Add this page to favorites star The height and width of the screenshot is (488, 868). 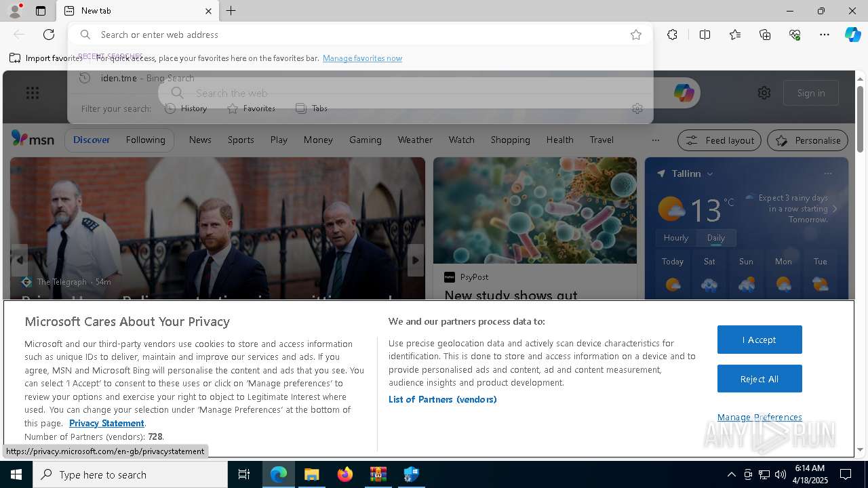[x=636, y=35]
